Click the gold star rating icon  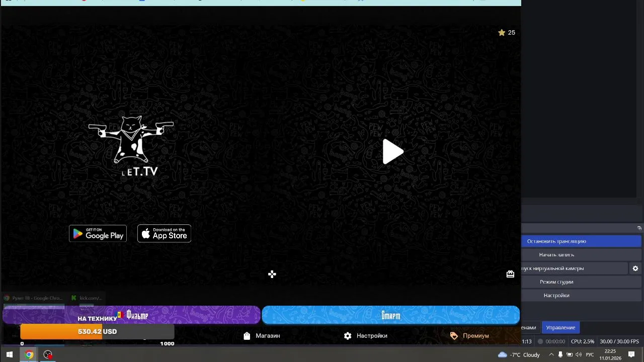click(x=502, y=33)
